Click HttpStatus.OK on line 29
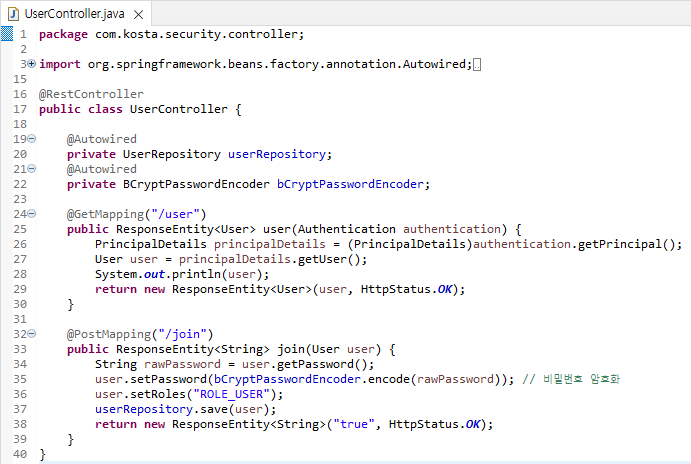The image size is (691, 464). click(406, 289)
